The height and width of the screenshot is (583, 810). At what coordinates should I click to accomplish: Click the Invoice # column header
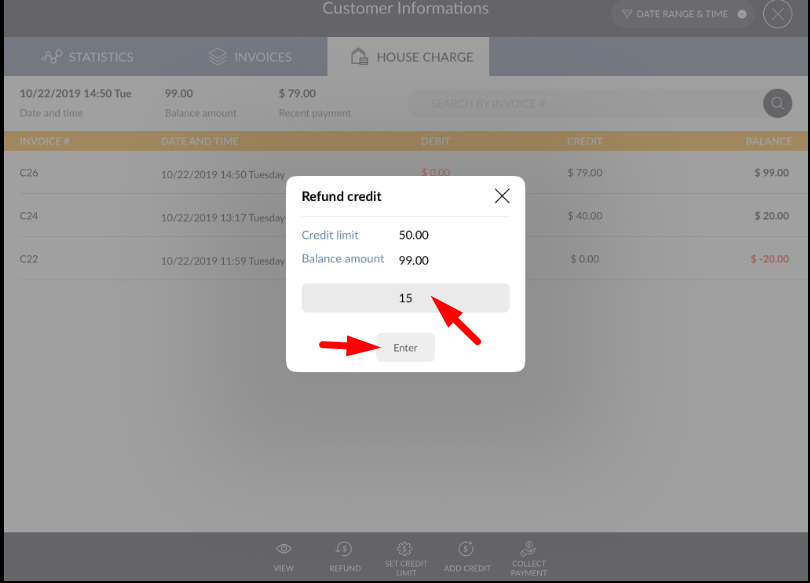pos(45,141)
